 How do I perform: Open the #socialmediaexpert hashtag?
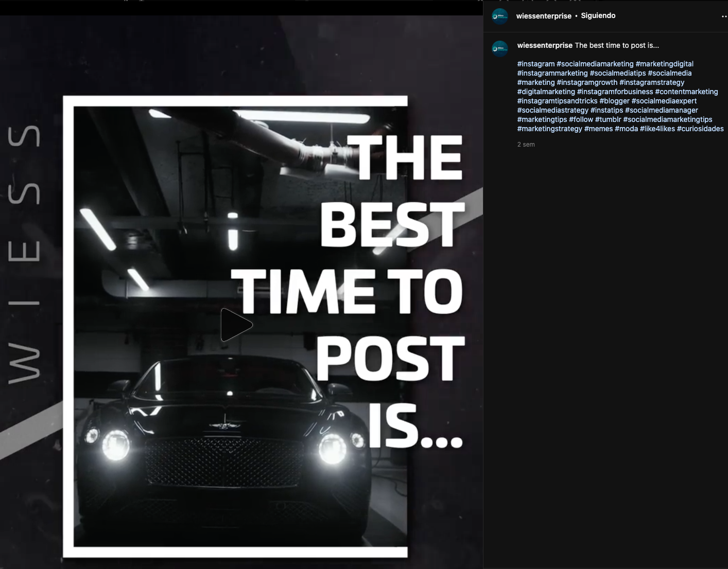click(664, 101)
